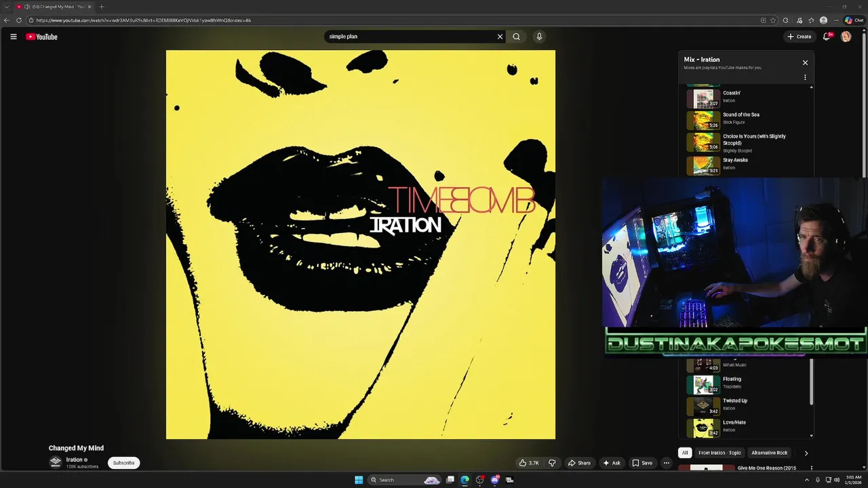Open the Mix playlist three-dot options

coord(805,77)
